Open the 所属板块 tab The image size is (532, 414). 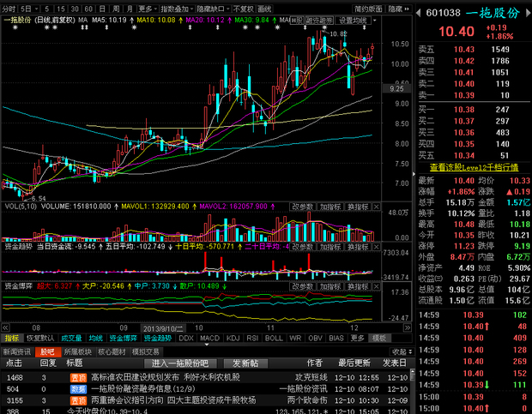click(x=78, y=351)
